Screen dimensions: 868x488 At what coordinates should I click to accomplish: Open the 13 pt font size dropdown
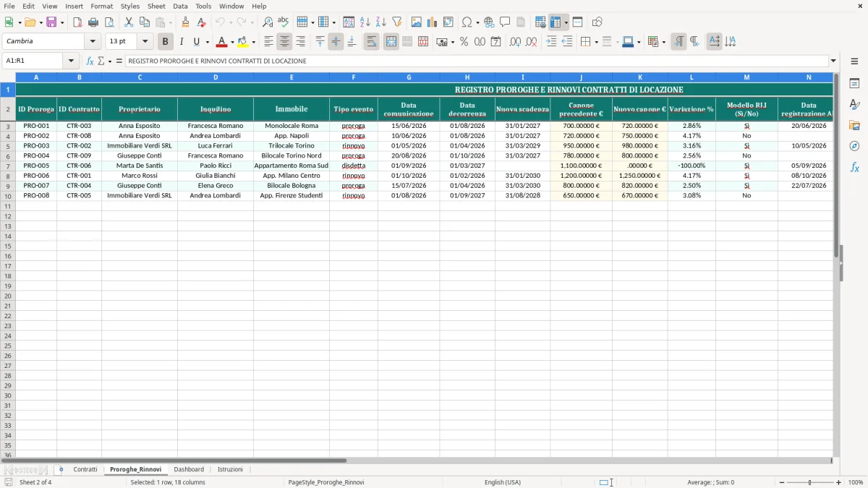(x=145, y=41)
